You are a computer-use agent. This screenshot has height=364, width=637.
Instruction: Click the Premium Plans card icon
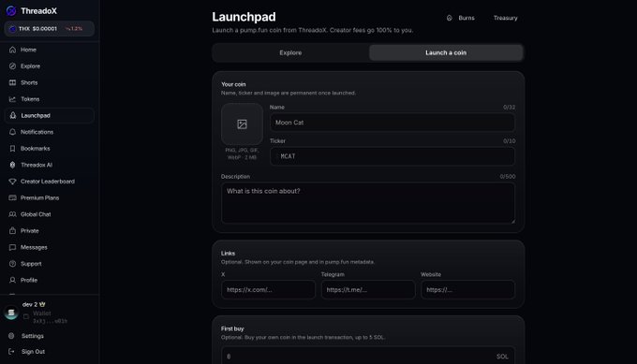12,197
